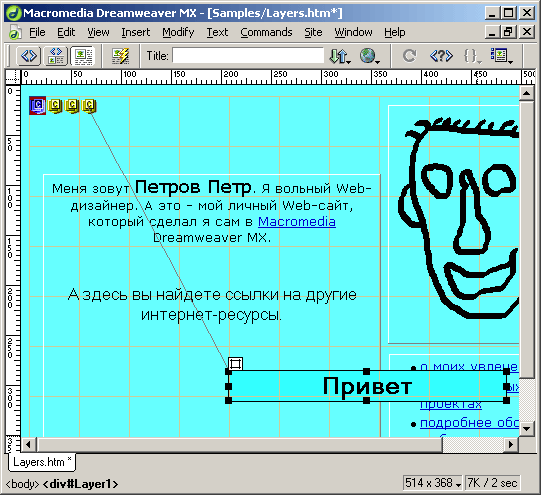The width and height of the screenshot is (541, 495).
Task: Click the проектах link
Action: (451, 404)
